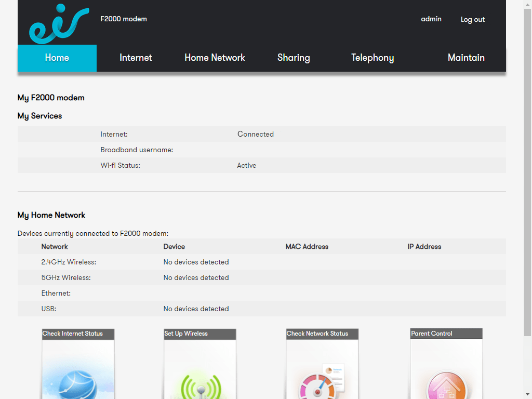Open the Telephony tab

point(373,58)
